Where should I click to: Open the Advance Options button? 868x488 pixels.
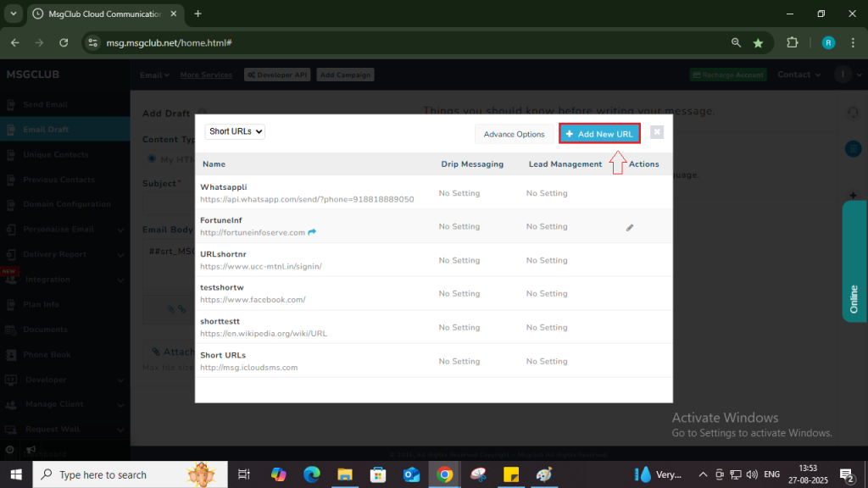[514, 134]
